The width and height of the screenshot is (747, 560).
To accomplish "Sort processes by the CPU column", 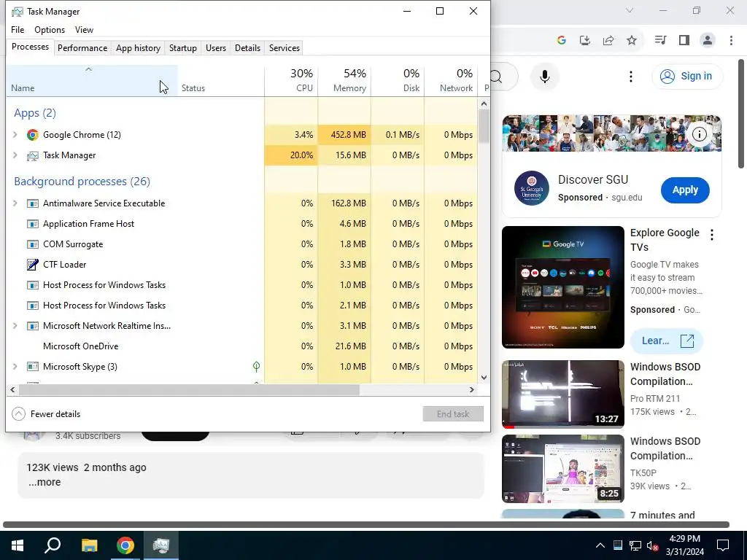I will [x=292, y=80].
